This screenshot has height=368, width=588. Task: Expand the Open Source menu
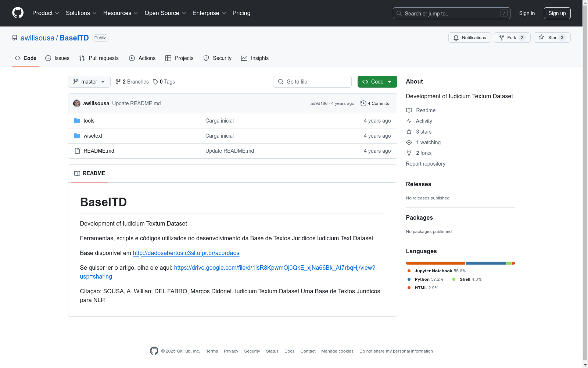click(x=165, y=13)
